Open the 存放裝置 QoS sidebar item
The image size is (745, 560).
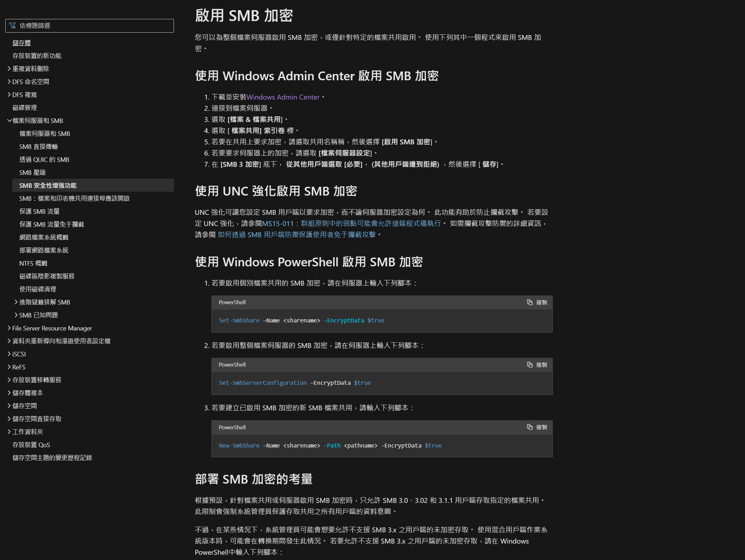(31, 445)
